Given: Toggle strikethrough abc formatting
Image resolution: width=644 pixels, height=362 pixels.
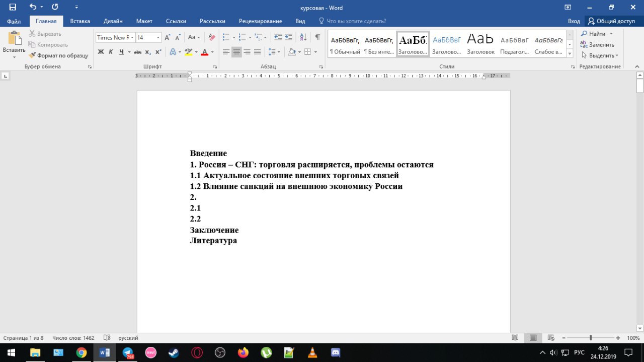Looking at the screenshot, I should click(138, 52).
